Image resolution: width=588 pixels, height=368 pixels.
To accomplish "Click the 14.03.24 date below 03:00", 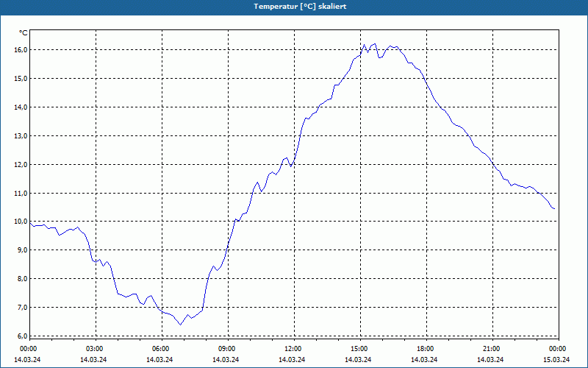I will 93,359.
